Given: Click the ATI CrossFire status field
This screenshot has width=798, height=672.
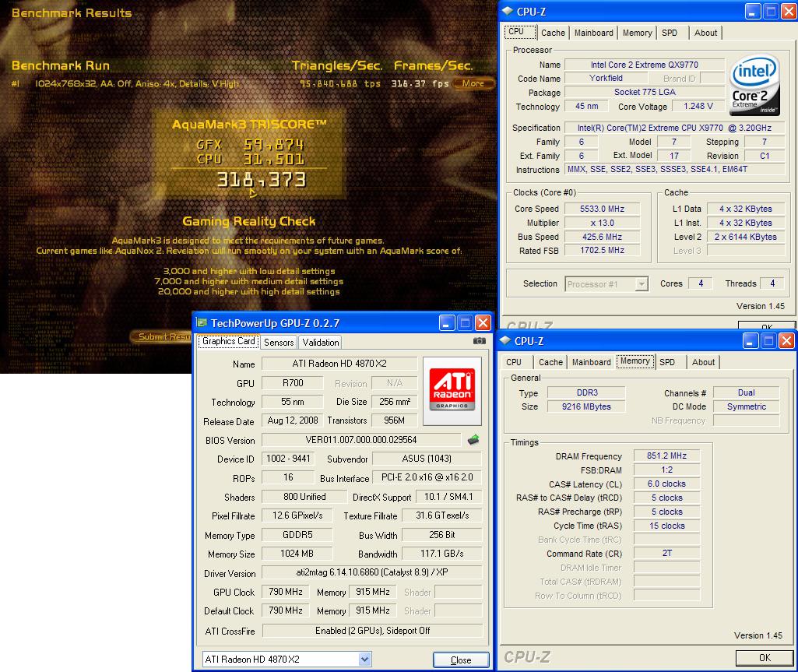Looking at the screenshot, I should pyautogui.click(x=372, y=631).
